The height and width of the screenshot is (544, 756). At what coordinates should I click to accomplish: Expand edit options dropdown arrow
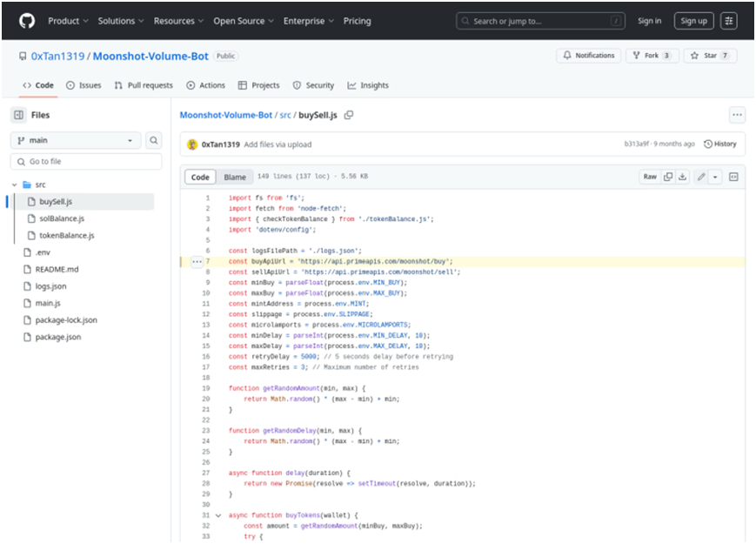pos(715,177)
